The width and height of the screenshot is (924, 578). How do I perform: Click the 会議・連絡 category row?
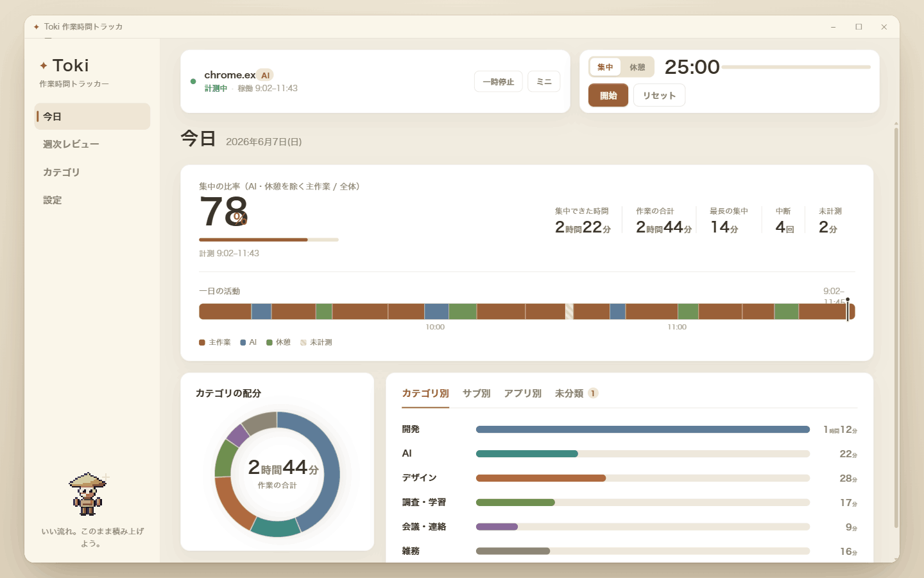point(629,527)
